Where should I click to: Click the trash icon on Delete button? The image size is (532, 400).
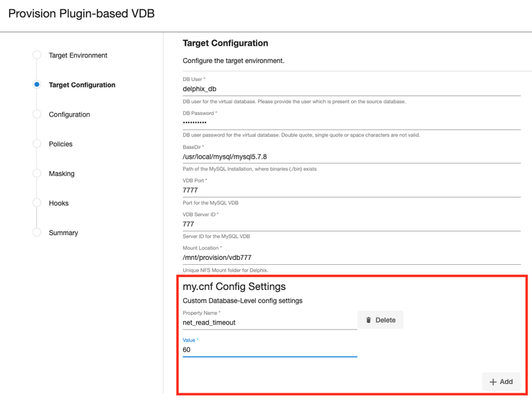click(368, 320)
